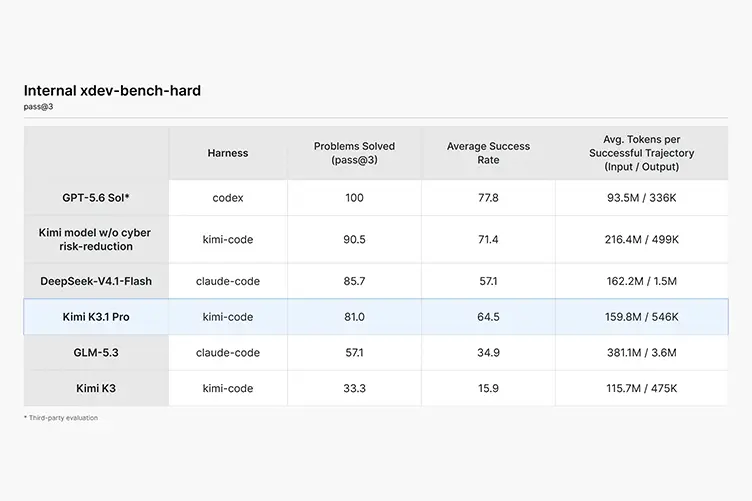
Task: Click the '85.7' problems solved value
Action: tap(354, 281)
